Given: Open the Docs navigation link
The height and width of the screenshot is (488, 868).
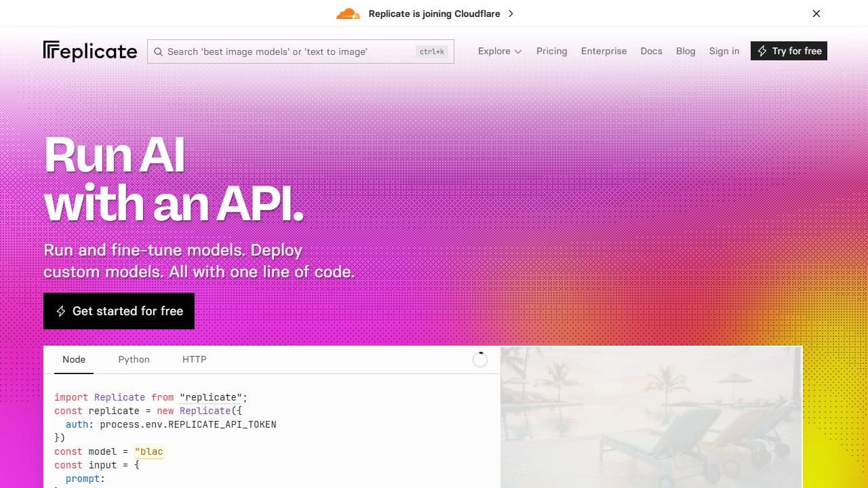Looking at the screenshot, I should click(x=651, y=51).
